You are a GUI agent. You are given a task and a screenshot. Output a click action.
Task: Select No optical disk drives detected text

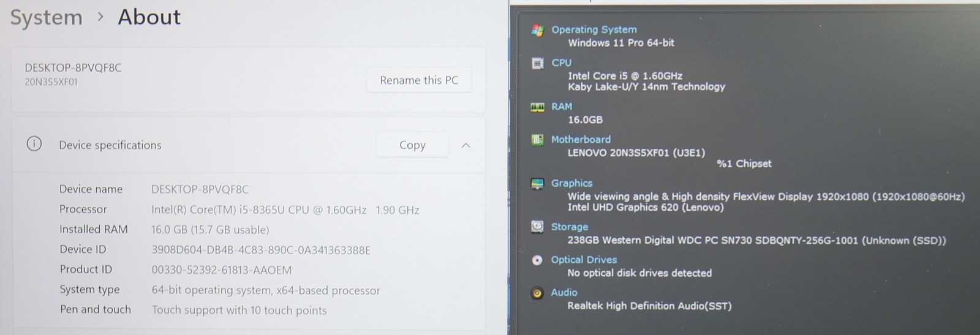639,273
